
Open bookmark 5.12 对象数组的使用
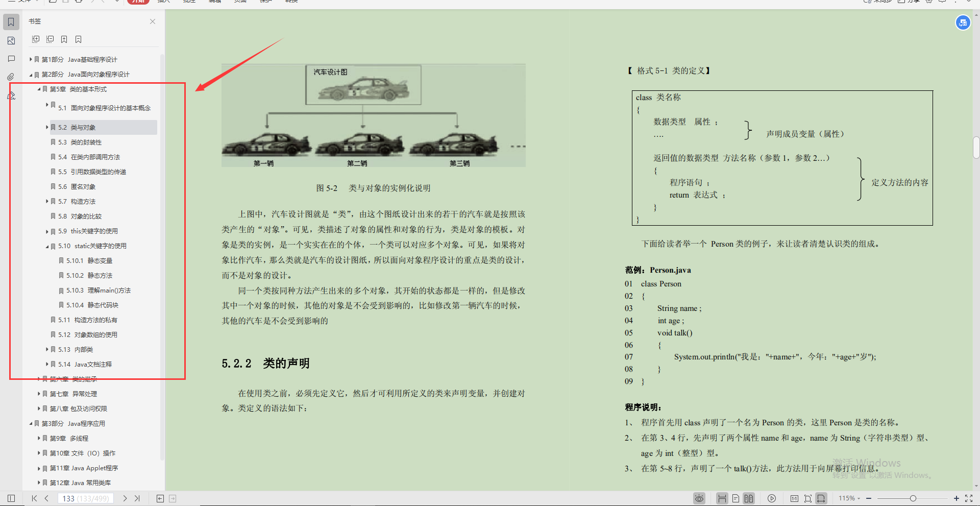click(87, 335)
